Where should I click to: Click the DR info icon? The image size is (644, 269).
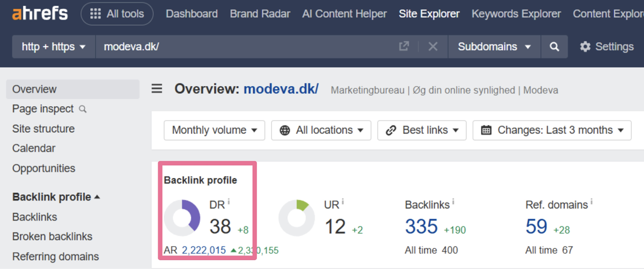coord(229,202)
